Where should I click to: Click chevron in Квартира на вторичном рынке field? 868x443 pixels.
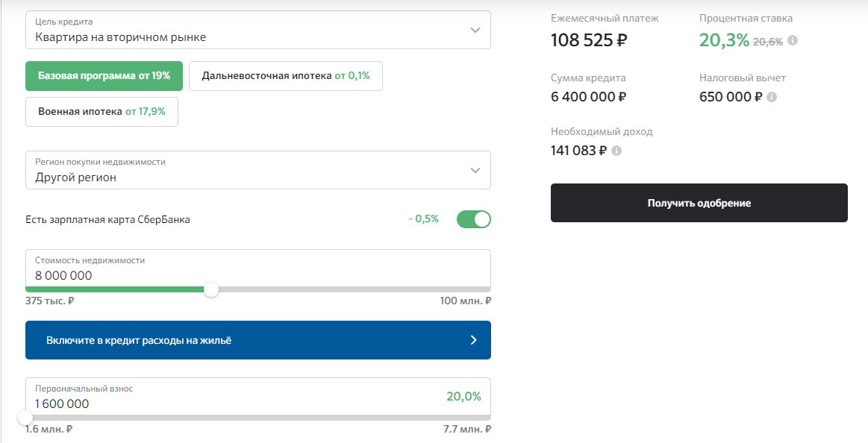[475, 31]
